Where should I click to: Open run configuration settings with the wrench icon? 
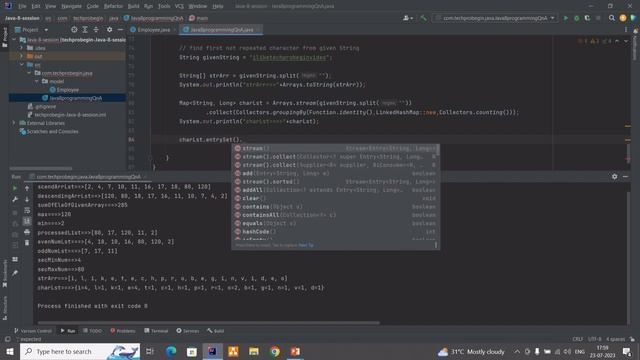(15, 199)
